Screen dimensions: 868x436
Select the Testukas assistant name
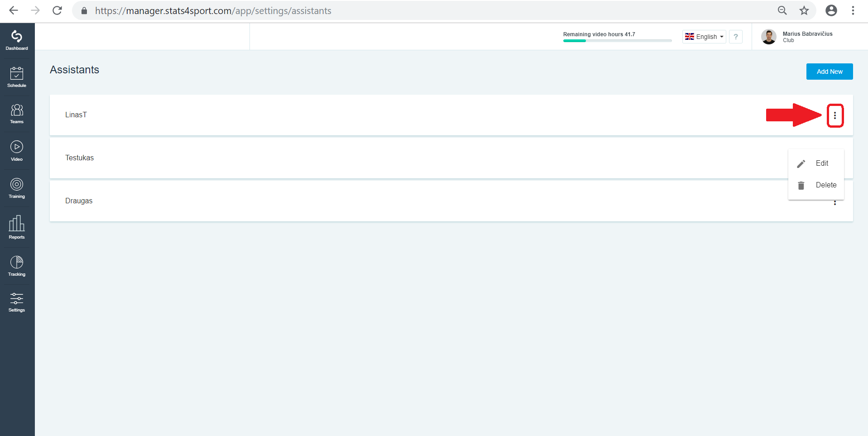click(x=80, y=158)
